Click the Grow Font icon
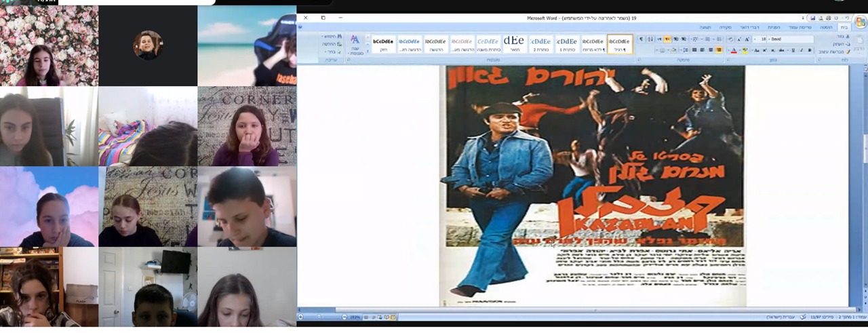This screenshot has height=333, width=868. coord(747,39)
